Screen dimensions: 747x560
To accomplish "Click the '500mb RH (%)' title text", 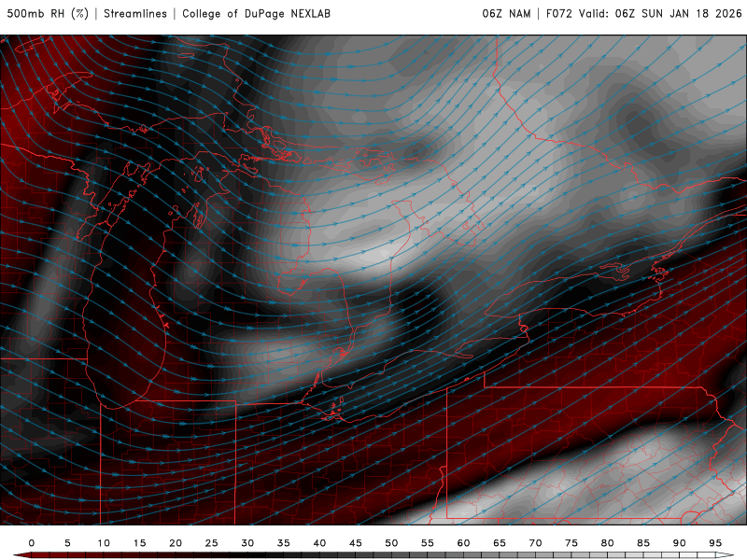I will pos(48,13).
